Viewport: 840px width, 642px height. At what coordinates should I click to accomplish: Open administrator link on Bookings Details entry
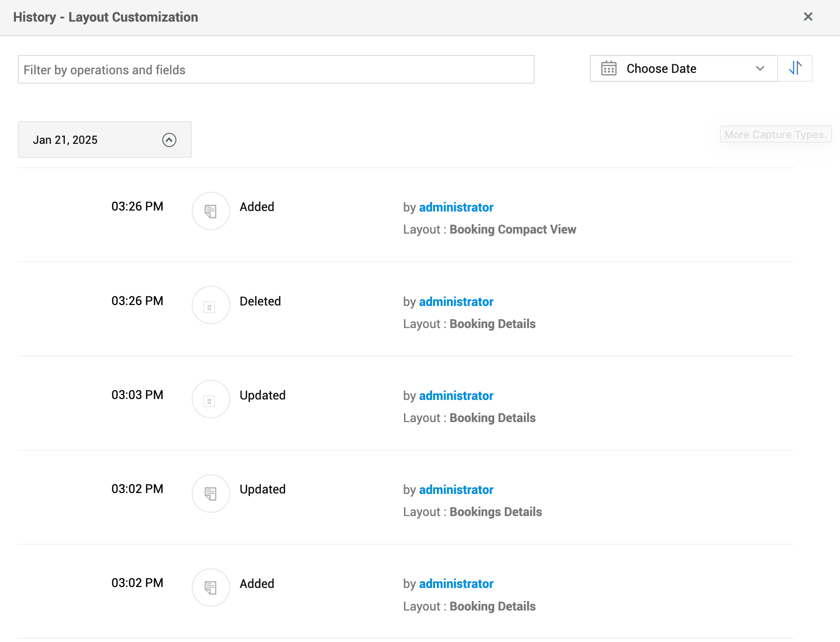(x=456, y=490)
